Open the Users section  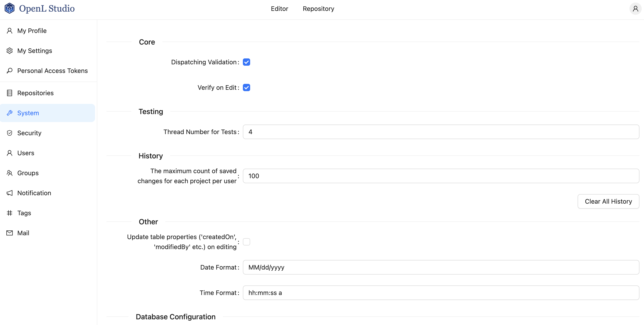coord(25,153)
